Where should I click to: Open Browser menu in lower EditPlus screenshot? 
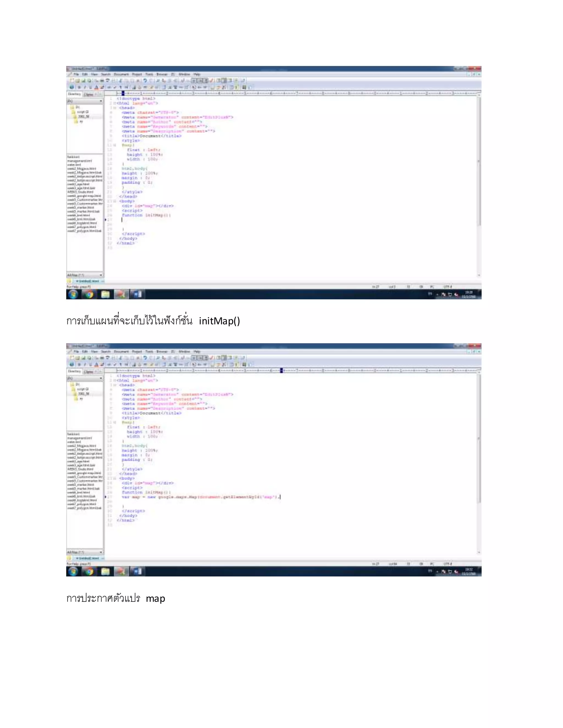pos(162,352)
